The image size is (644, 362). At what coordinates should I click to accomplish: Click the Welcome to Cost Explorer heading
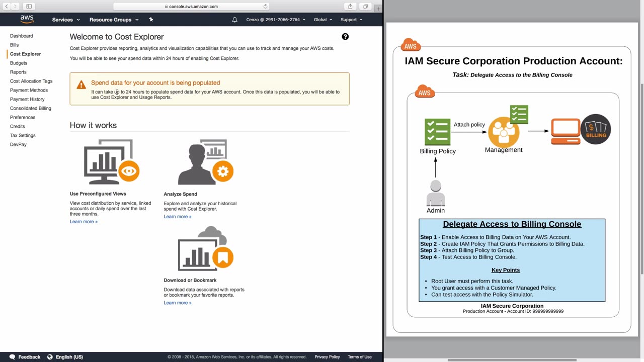(x=117, y=37)
